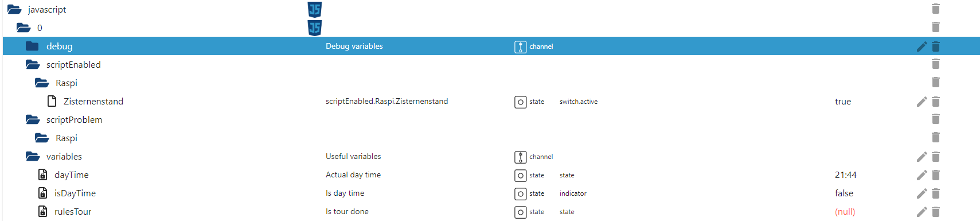Click the trash icon for javascript root folder
The width and height of the screenshot is (980, 221).
pos(936,9)
